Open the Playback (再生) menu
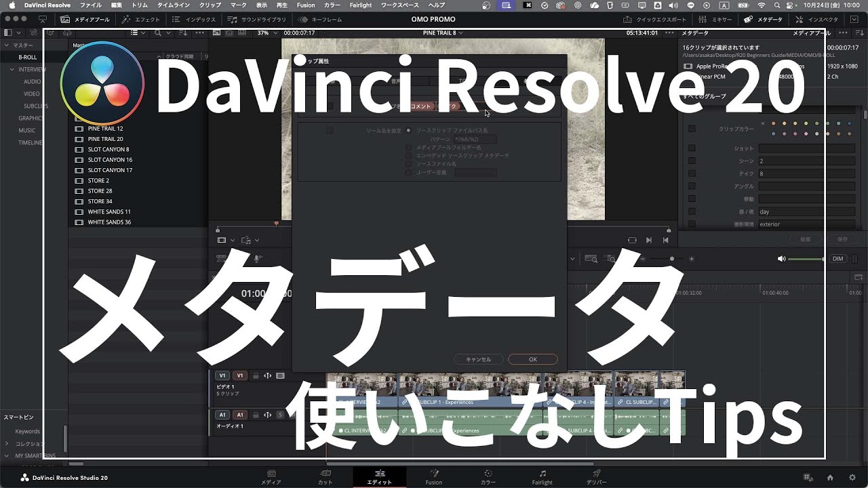 [x=282, y=5]
